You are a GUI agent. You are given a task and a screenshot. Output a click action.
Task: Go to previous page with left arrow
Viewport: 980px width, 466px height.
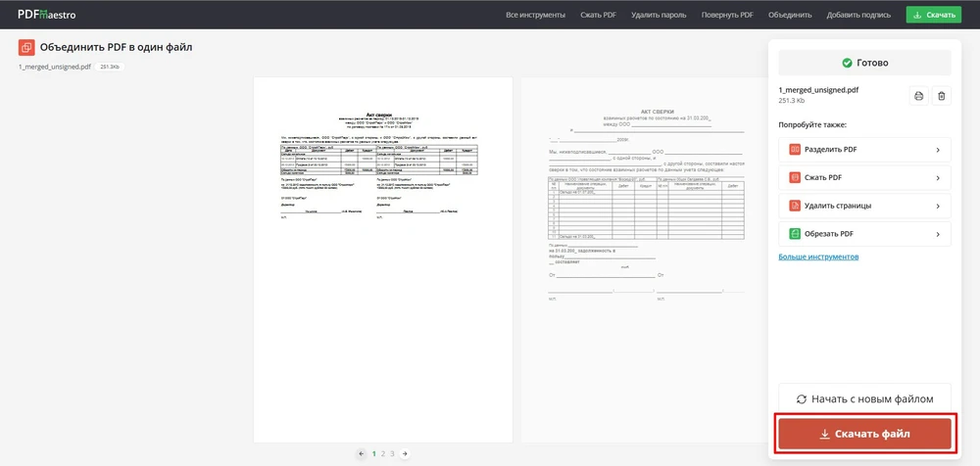click(361, 453)
